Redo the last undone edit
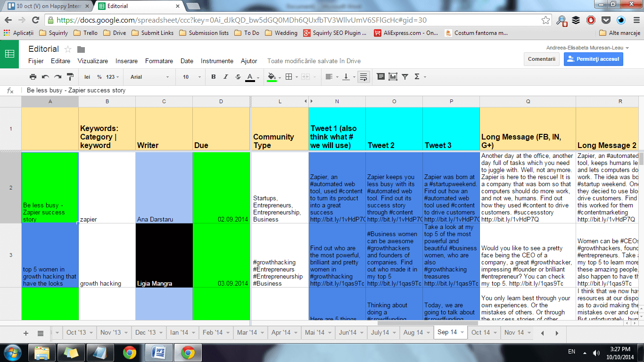The image size is (644, 362). (x=58, y=77)
